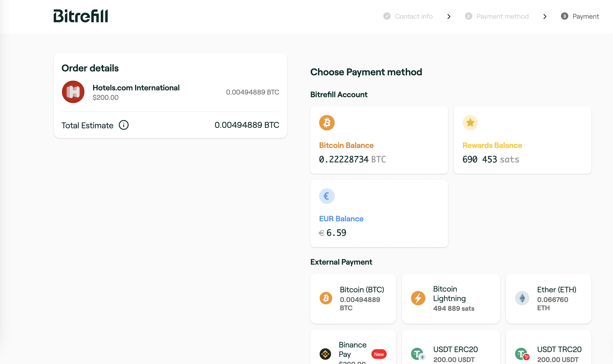Click the New badge on Binance Pay
Screen dimensions: 613x364
click(x=379, y=354)
